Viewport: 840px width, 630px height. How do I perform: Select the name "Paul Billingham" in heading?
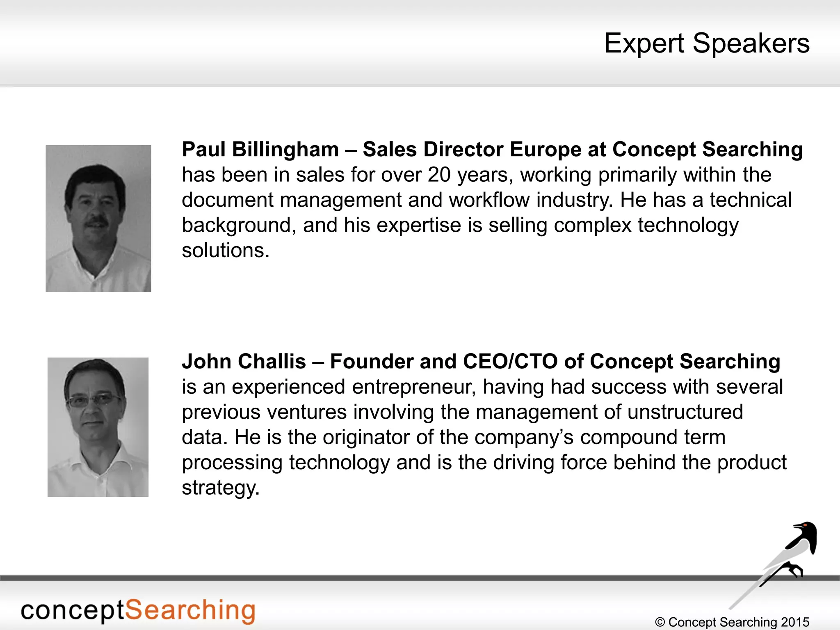pos(260,149)
